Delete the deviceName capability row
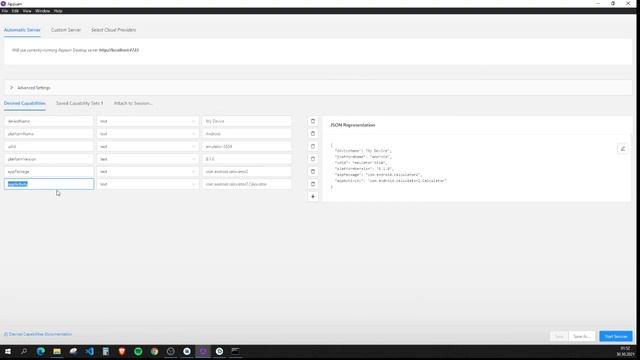 point(313,121)
